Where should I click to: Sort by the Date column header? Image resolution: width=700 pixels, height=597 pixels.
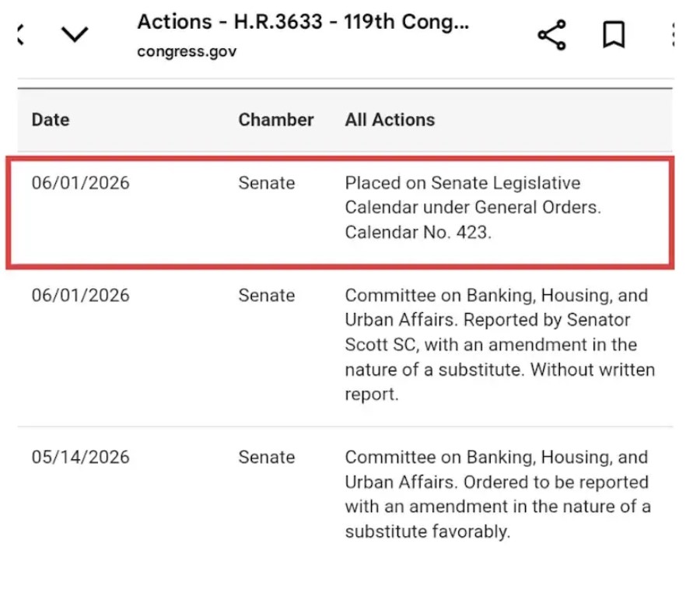click(51, 120)
